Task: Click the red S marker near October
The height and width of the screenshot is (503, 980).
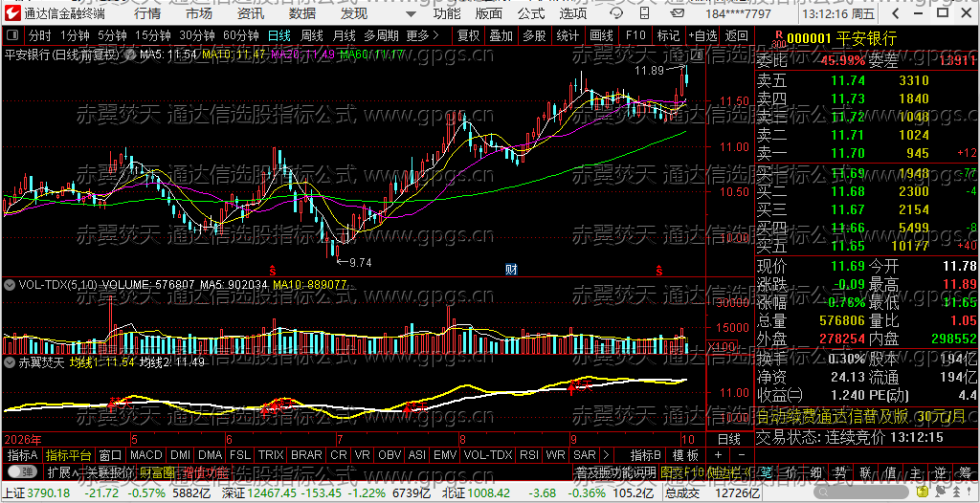Action: pos(658,271)
